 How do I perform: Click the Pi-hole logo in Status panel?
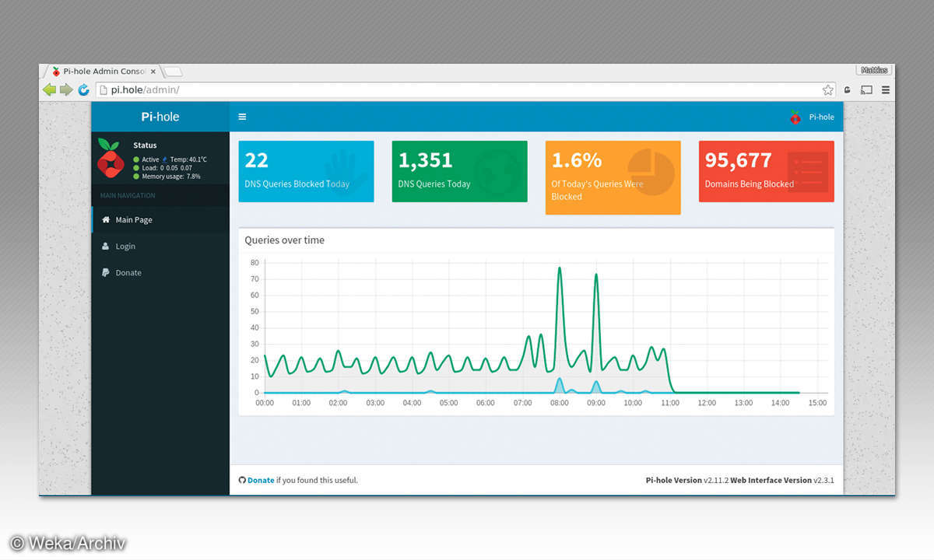click(x=110, y=158)
